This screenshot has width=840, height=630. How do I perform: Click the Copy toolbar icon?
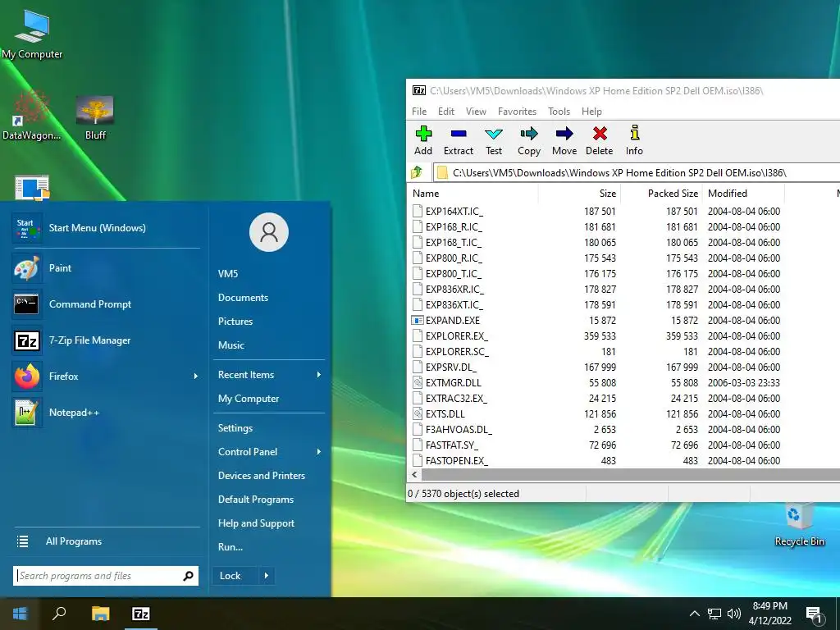click(x=529, y=140)
